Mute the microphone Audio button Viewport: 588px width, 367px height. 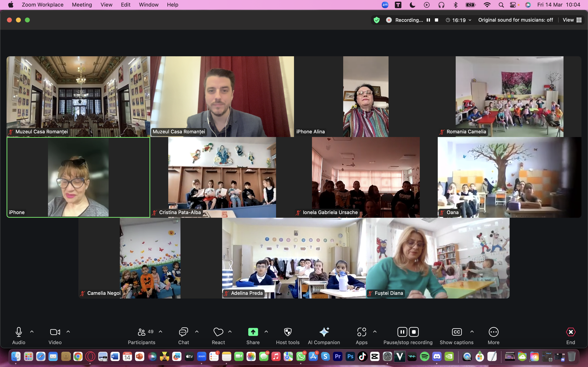[x=19, y=332]
